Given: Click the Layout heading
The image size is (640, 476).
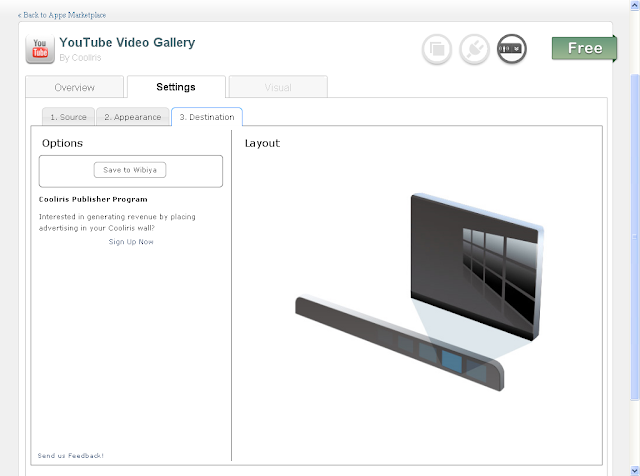Looking at the screenshot, I should (262, 143).
